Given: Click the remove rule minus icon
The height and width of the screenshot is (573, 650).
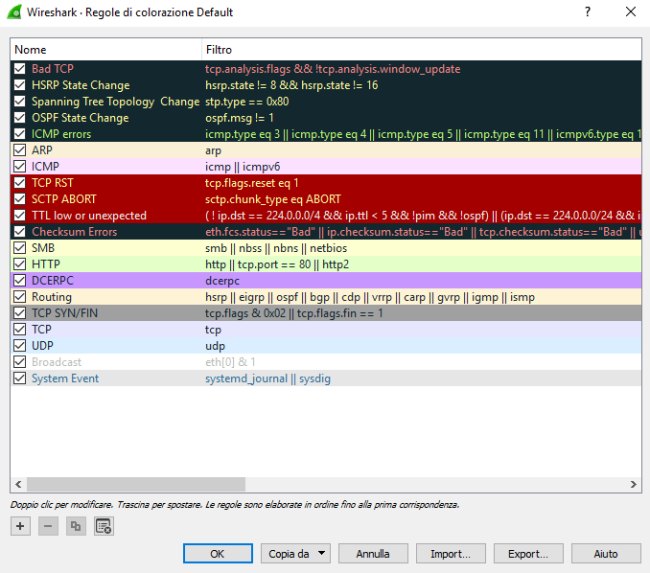Looking at the screenshot, I should 48,526.
